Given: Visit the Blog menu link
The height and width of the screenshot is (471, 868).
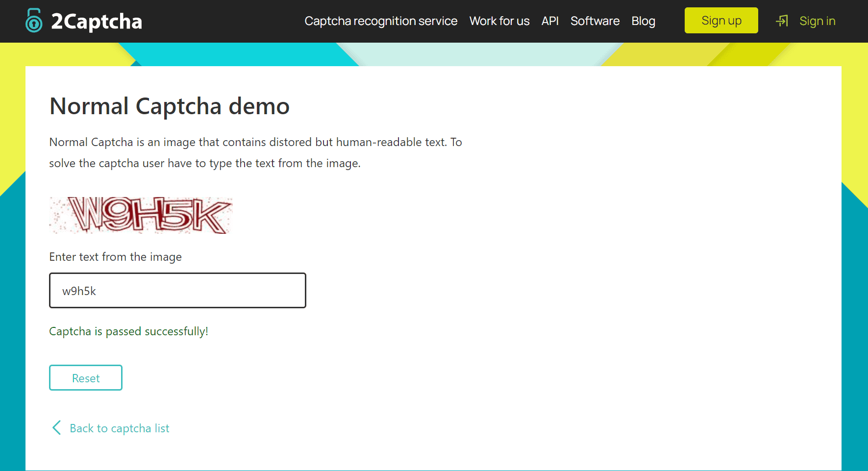Looking at the screenshot, I should pyautogui.click(x=643, y=21).
